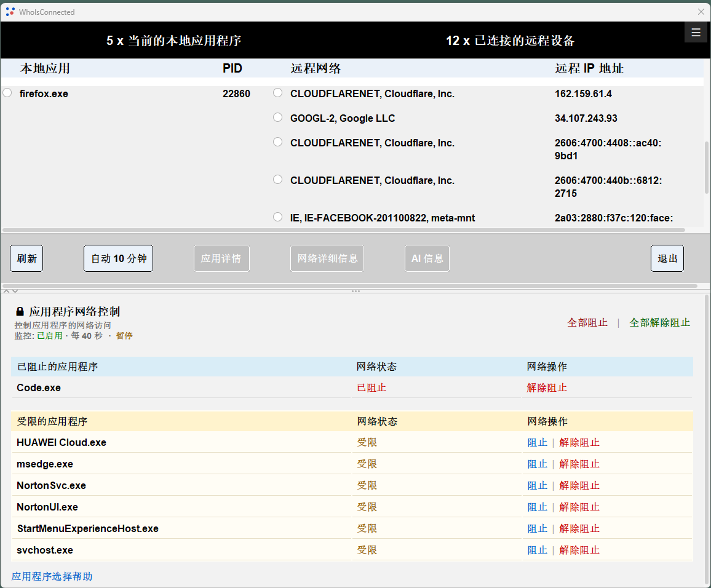Screen dimensions: 711x588
Task: Click the 远程 IP 地址 column header
Action: [589, 68]
